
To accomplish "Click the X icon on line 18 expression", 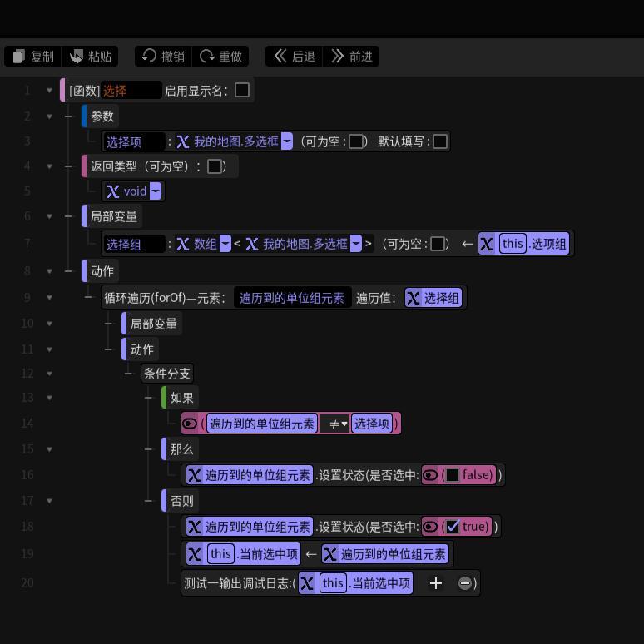I will (194, 527).
